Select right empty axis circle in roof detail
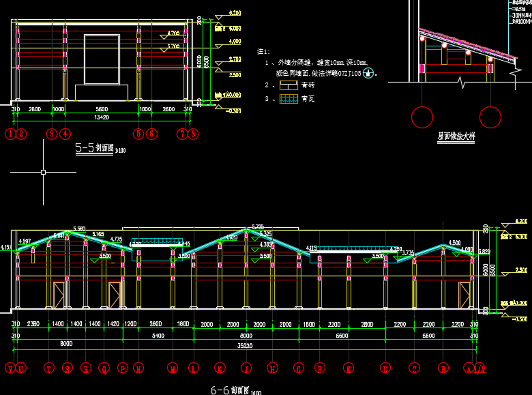Image resolution: width=532 pixels, height=395 pixels. tap(490, 117)
